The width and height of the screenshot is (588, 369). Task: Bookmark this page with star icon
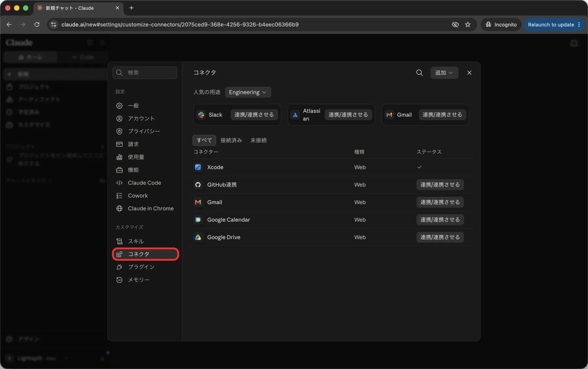point(468,24)
